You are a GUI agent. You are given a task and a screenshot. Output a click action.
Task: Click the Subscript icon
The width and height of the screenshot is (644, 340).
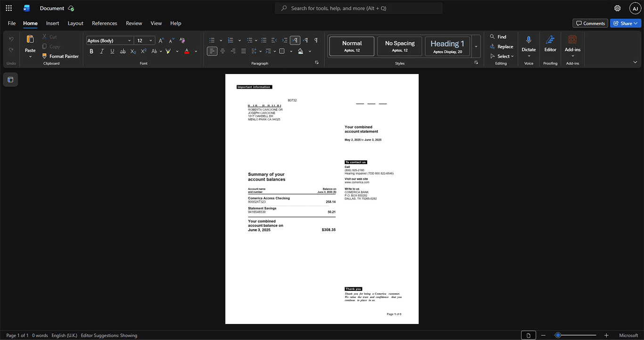point(133,51)
